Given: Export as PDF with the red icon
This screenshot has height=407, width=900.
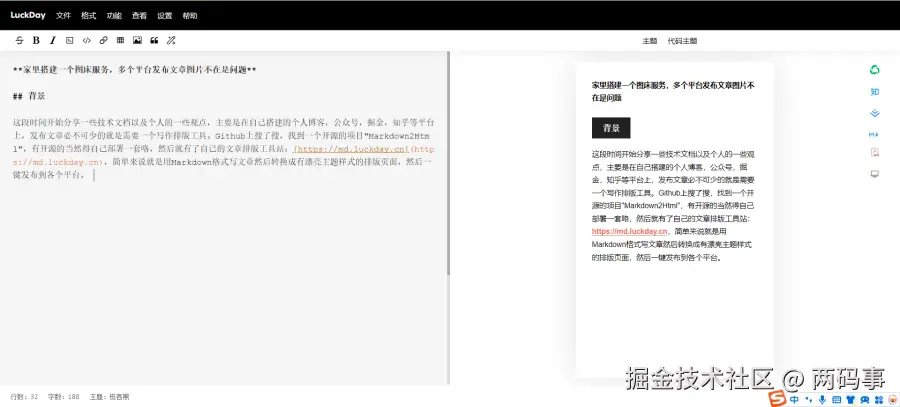Looking at the screenshot, I should pos(875,153).
